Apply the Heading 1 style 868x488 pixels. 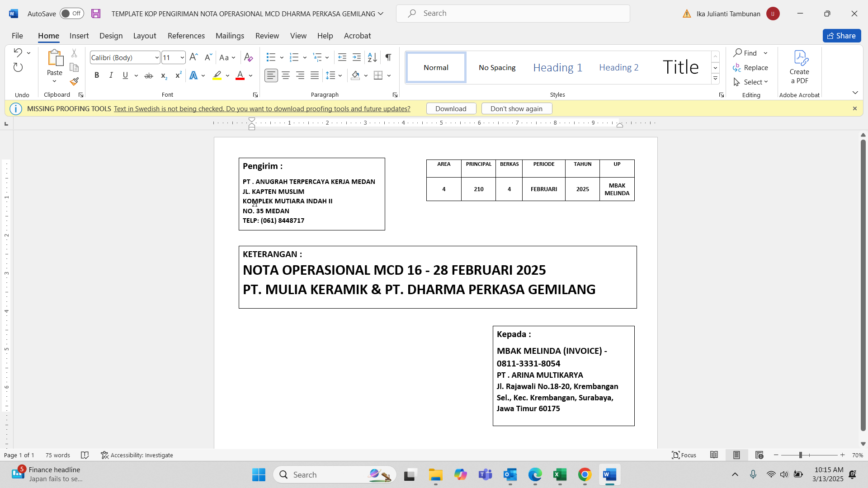tap(557, 67)
